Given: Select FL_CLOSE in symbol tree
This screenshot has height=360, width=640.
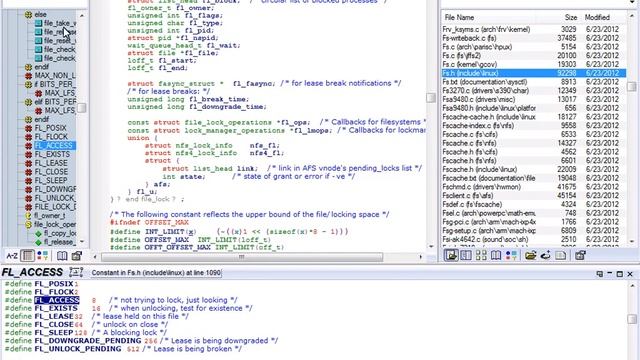Looking at the screenshot, I should (x=51, y=172).
